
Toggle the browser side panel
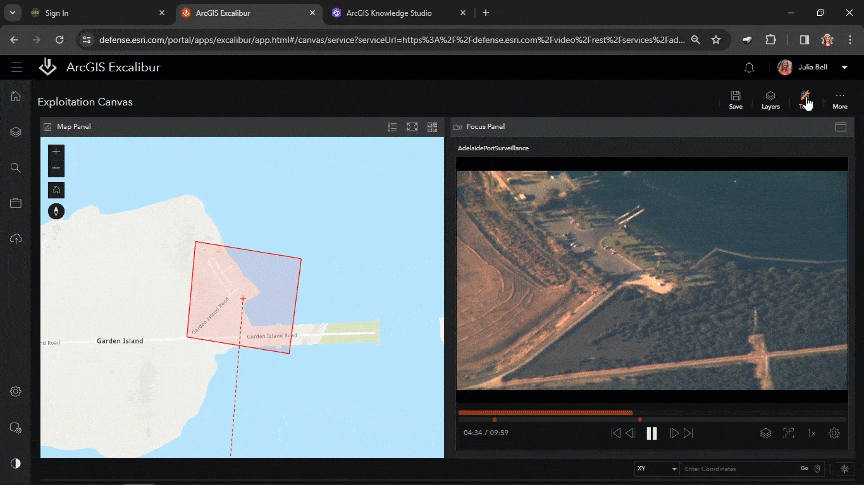(804, 40)
